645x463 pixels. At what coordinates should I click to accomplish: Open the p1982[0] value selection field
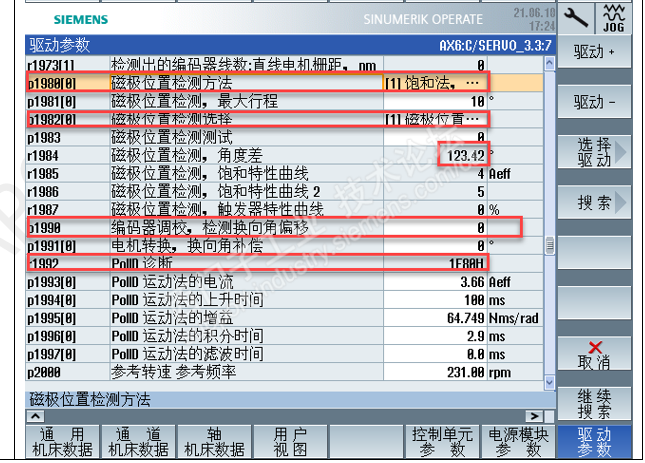436,119
